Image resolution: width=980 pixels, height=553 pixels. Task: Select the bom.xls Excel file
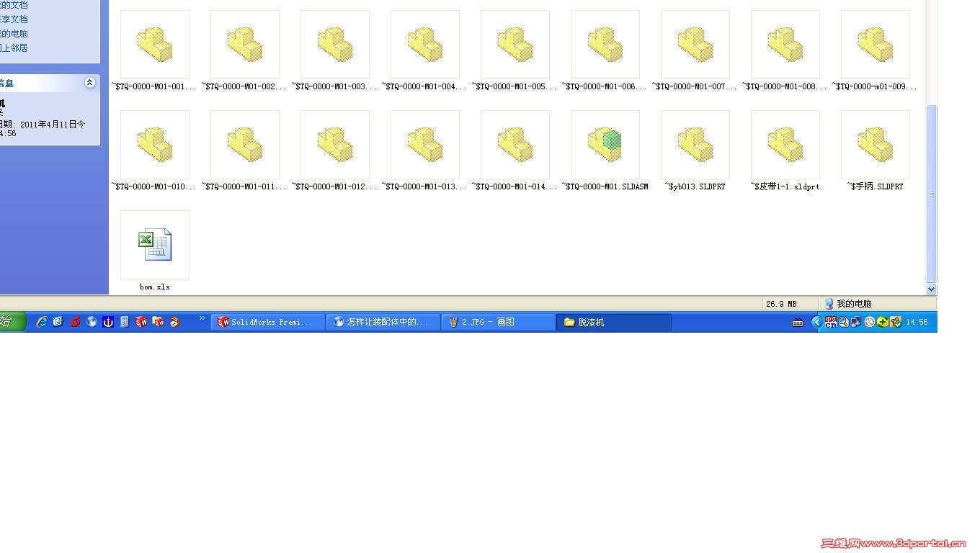(155, 251)
